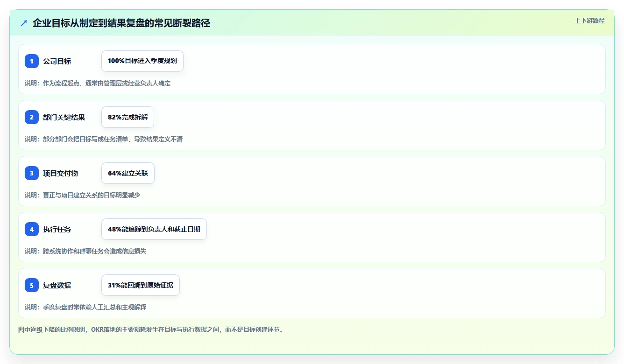Image resolution: width=624 pixels, height=364 pixels.
Task: Click step badge 4 for 执行任务
Action: click(32, 229)
